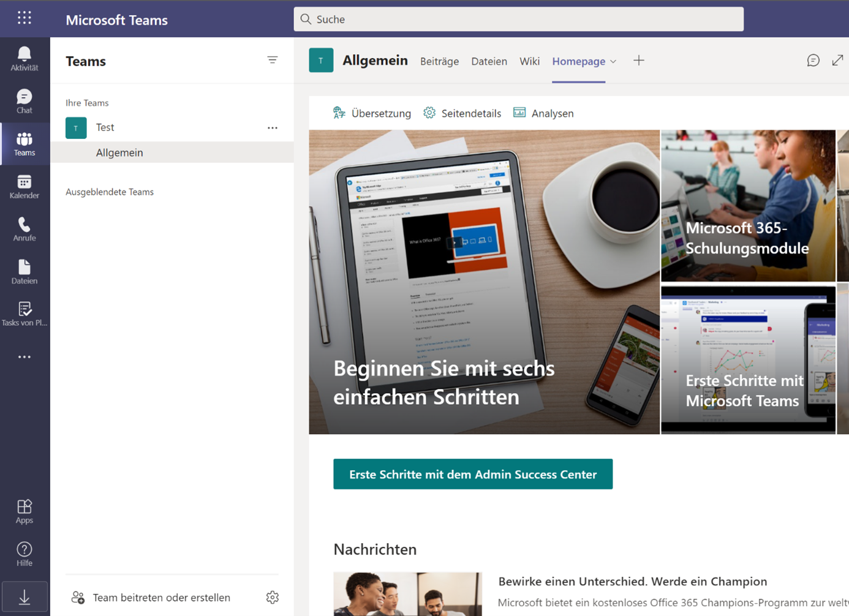849x616 pixels.
Task: Click Erste Schritte mit dem Admin Success Center
Action: tap(472, 474)
